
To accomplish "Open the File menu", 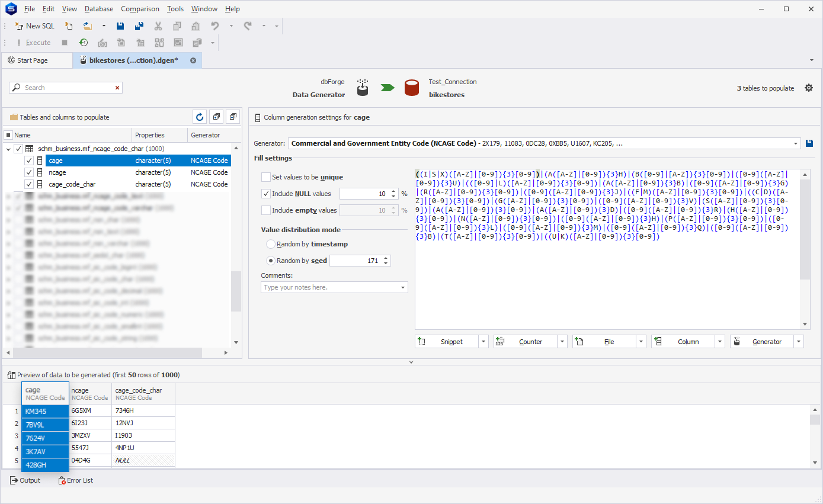I will click(x=30, y=9).
